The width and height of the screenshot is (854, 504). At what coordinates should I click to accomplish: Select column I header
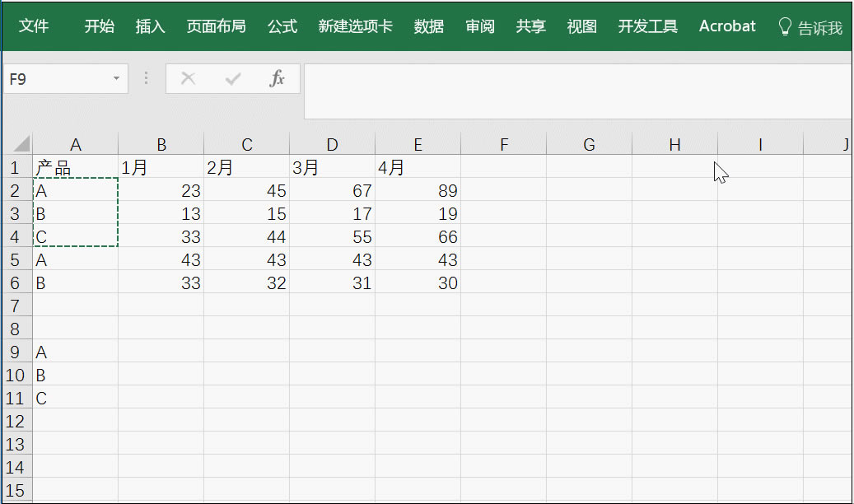[x=760, y=144]
